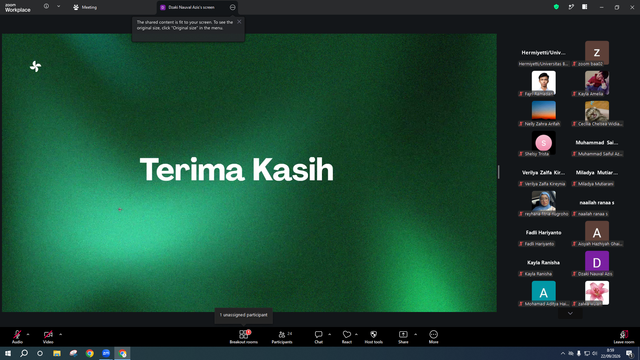Click the view options circle on screen tab
The image size is (640, 360).
232,7
